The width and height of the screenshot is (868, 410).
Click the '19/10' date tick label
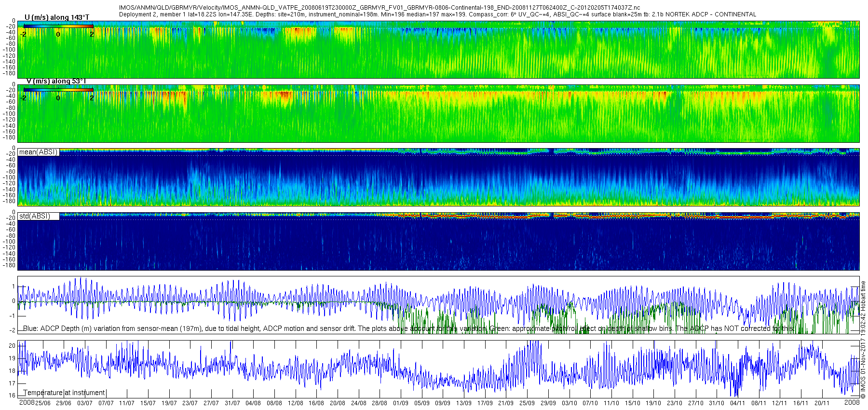[653, 403]
